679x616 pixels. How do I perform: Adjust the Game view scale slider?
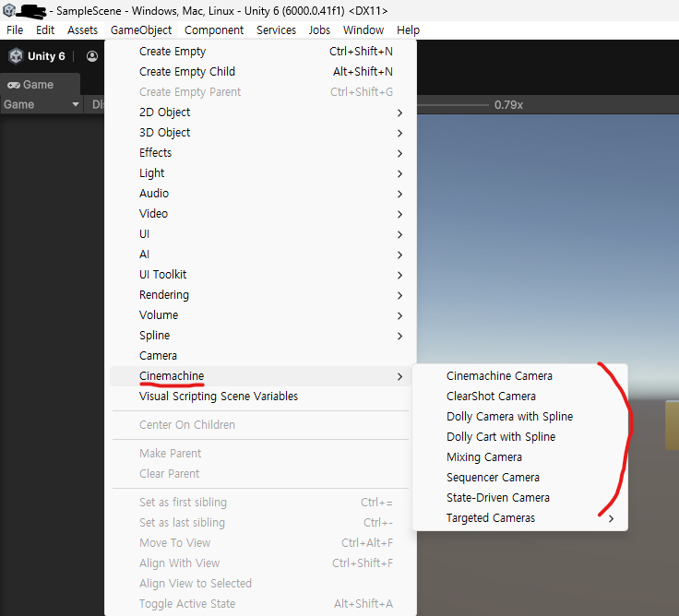[453, 105]
